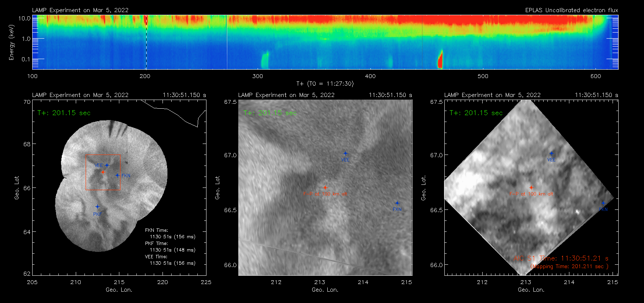Click the '11:30:51.150 s' timestamp above middle panel
644x303 pixels.
[x=391, y=95]
